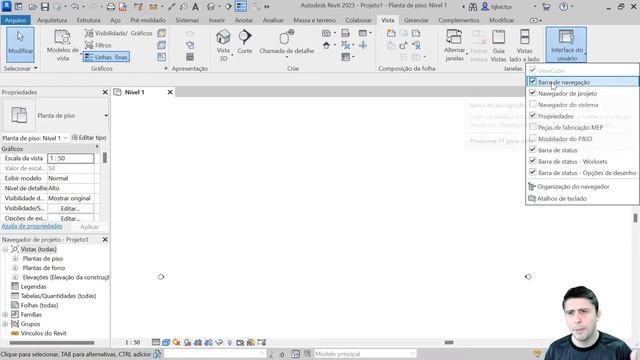Toggle Linhas finas
This screenshot has height=360, width=640.
pyautogui.click(x=106, y=57)
